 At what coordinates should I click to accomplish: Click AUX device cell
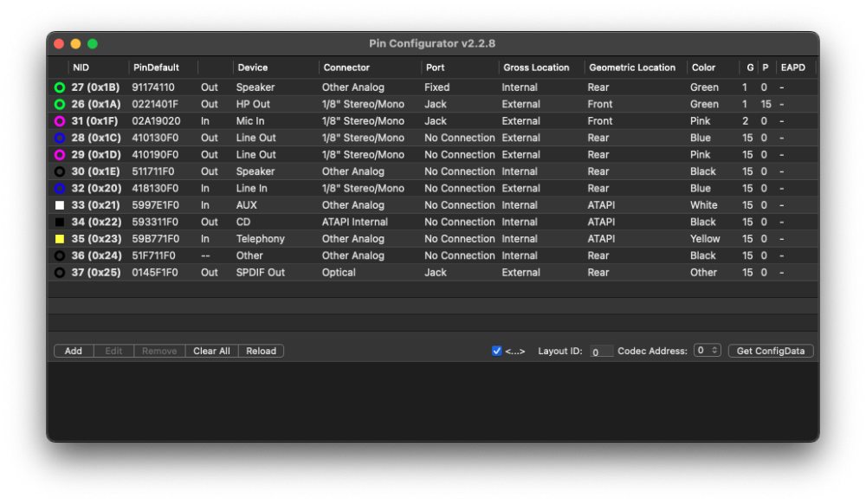click(x=246, y=205)
